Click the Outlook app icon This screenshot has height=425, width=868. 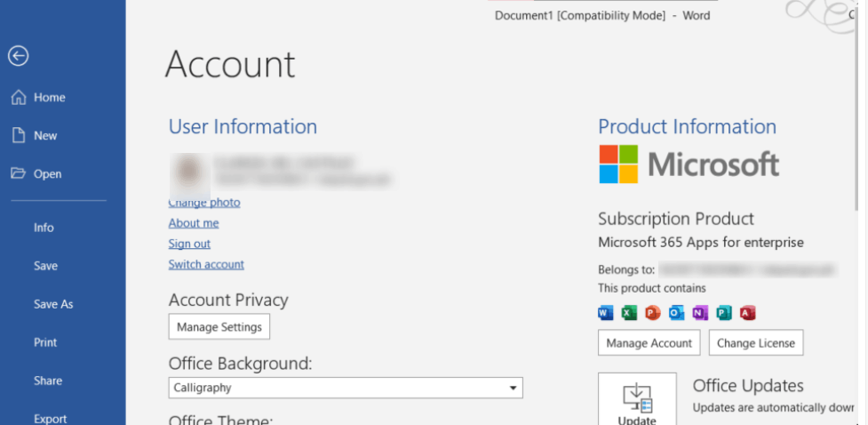tap(676, 313)
